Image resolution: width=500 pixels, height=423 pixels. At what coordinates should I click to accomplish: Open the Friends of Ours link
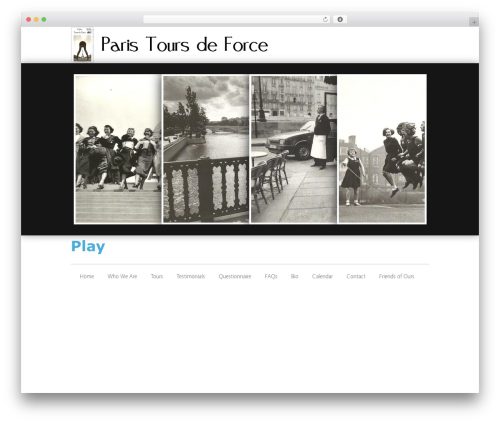tap(397, 276)
